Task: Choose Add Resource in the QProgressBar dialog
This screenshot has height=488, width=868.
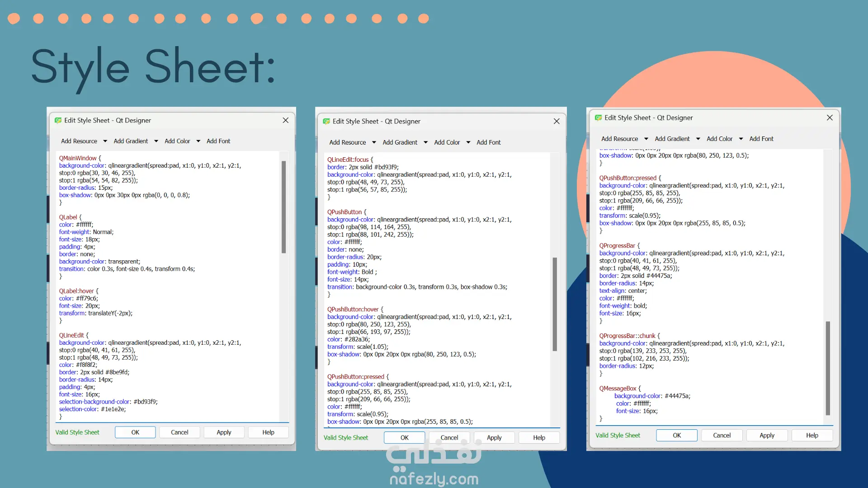Action: (620, 139)
